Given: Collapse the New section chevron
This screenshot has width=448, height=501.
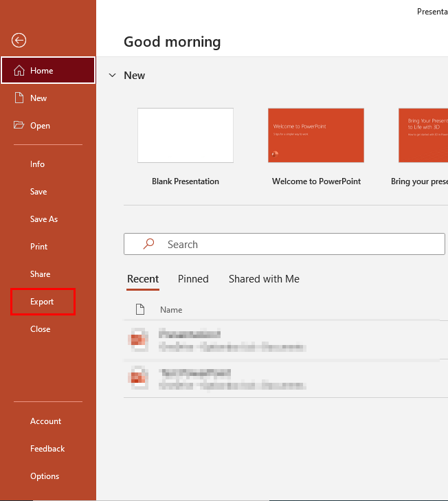Looking at the screenshot, I should coord(112,76).
